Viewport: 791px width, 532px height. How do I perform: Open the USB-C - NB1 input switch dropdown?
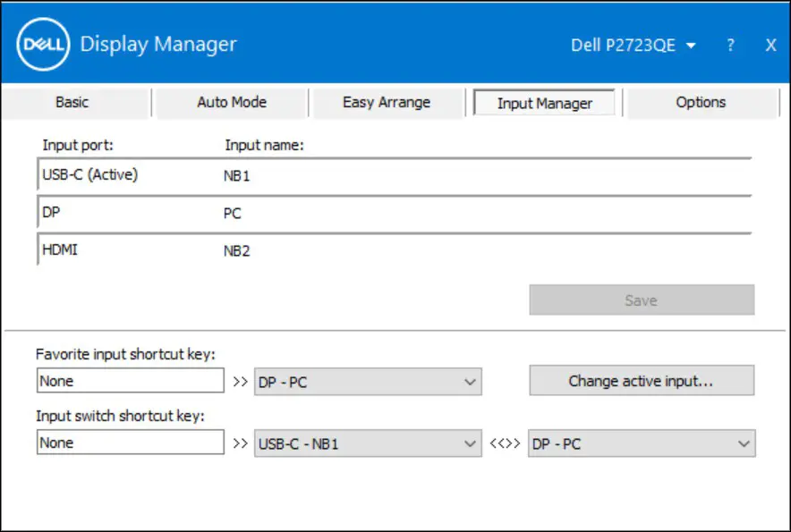pyautogui.click(x=367, y=443)
